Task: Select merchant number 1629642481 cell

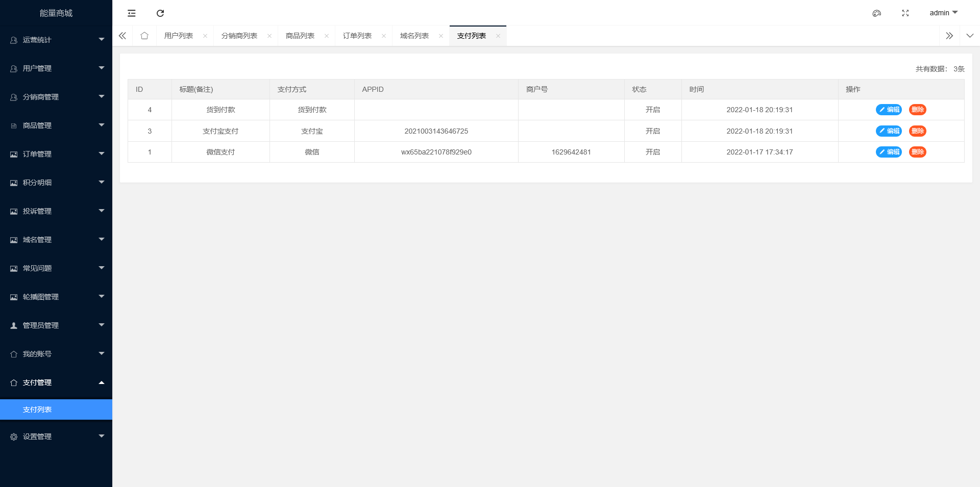Action: pyautogui.click(x=571, y=152)
